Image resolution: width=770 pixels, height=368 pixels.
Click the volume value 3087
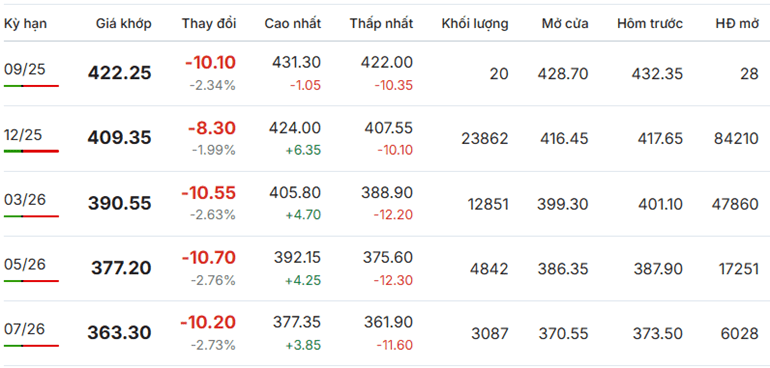click(x=490, y=334)
